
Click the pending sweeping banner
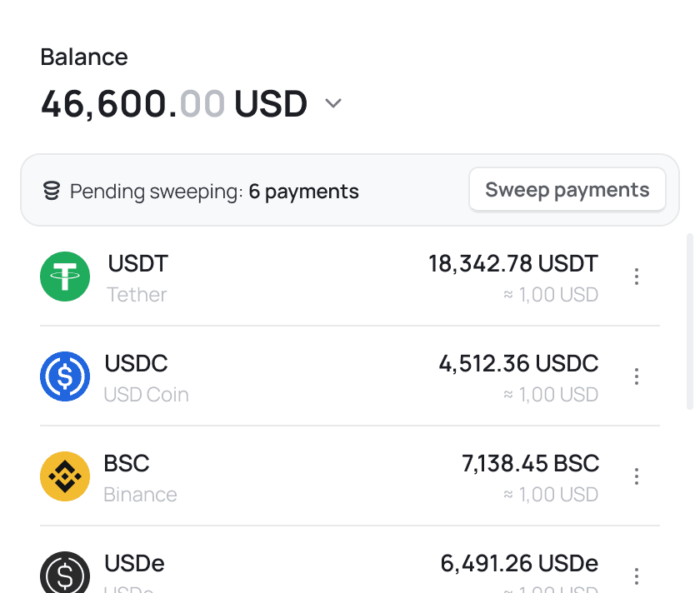click(250, 190)
